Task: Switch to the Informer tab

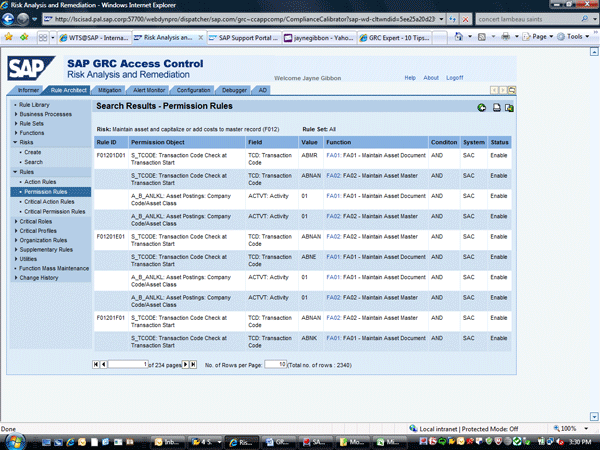Action: point(28,90)
